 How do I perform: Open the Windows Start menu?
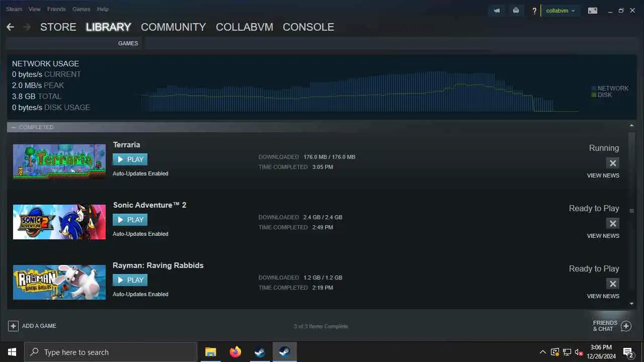[x=12, y=352]
